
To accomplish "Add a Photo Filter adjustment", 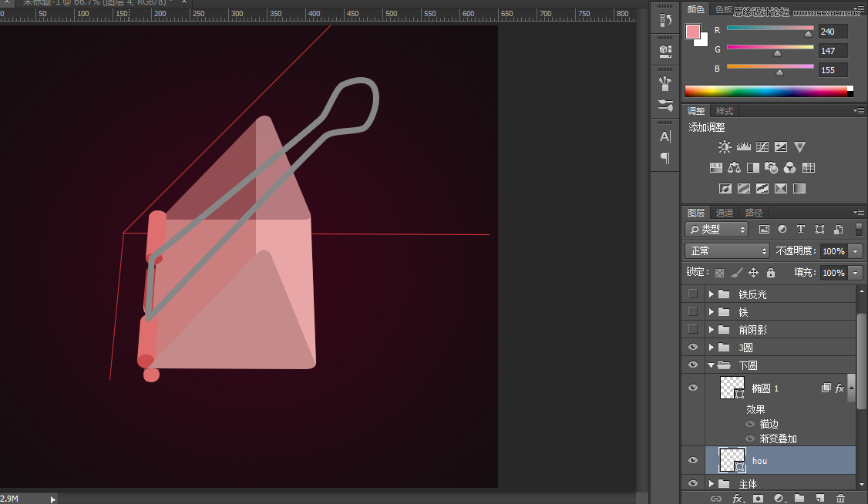I will (771, 168).
